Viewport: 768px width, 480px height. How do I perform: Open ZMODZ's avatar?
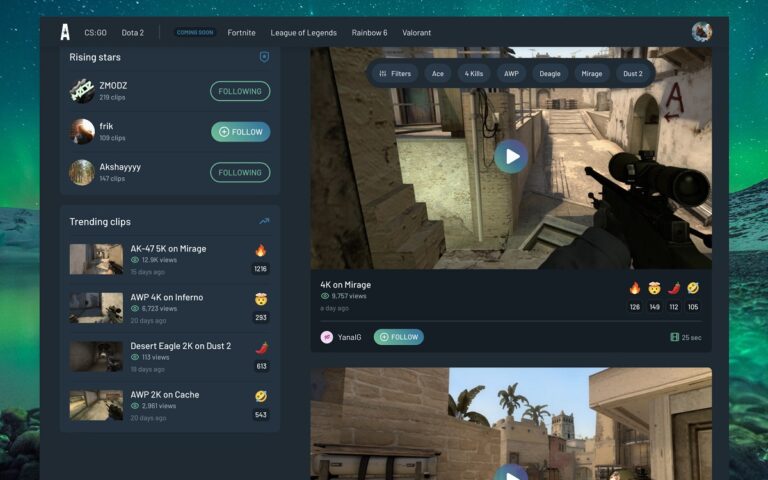[x=82, y=91]
